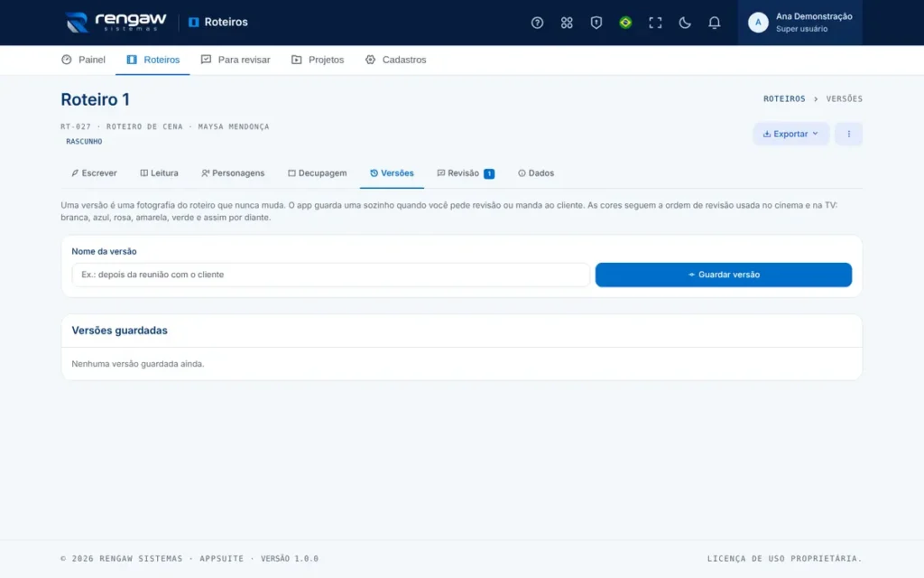Click the ROTEIROS breadcrumb link
This screenshot has height=578, width=924.
click(784, 99)
